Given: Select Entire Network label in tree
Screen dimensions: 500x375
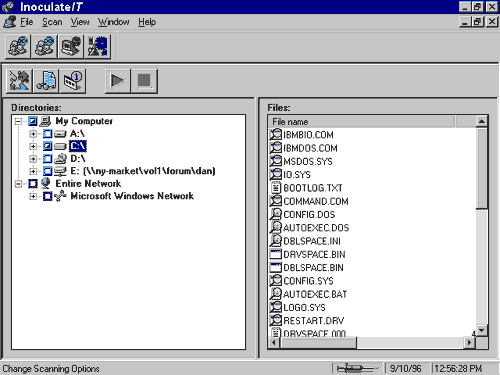Looking at the screenshot, I should click(88, 184).
